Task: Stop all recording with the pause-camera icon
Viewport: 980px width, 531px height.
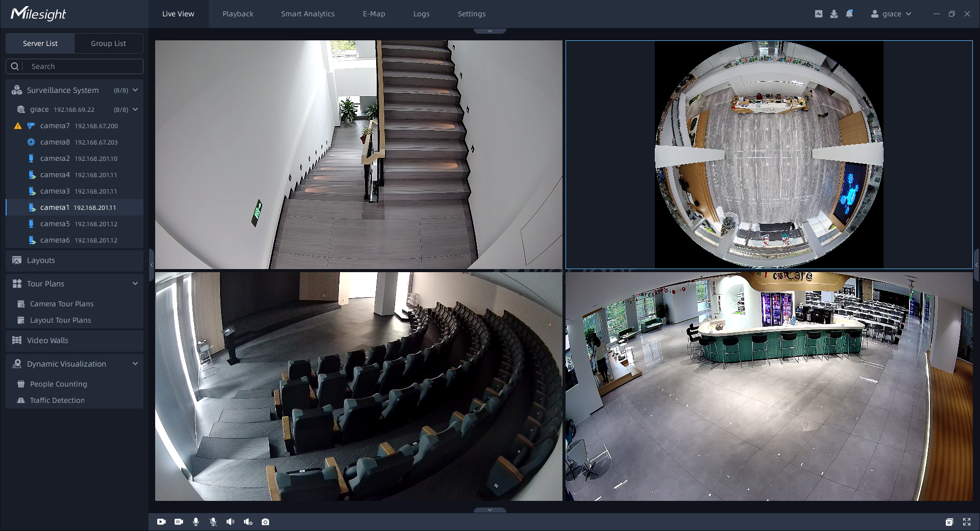Action: coord(179,522)
